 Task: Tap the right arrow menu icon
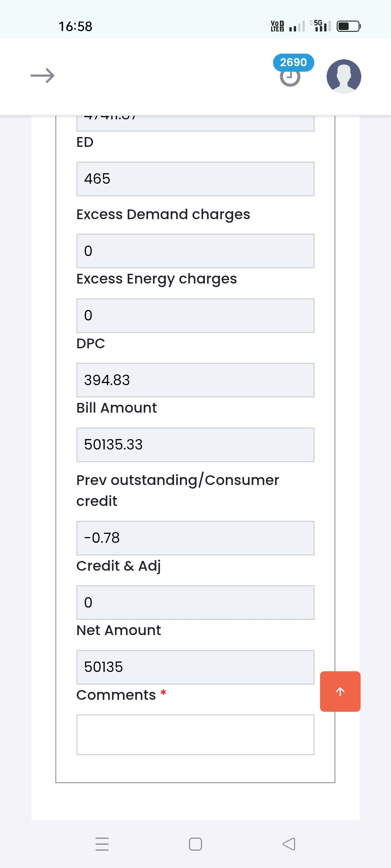click(x=42, y=76)
